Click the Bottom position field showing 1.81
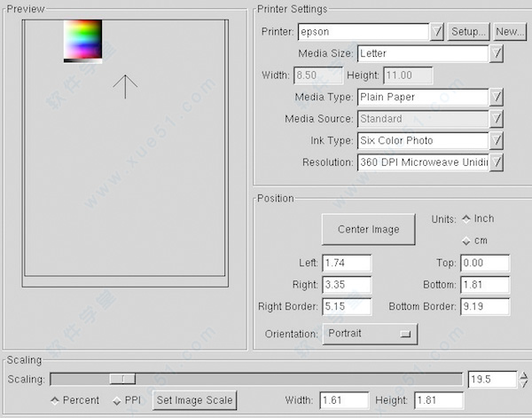This screenshot has height=418, width=532. coord(485,285)
